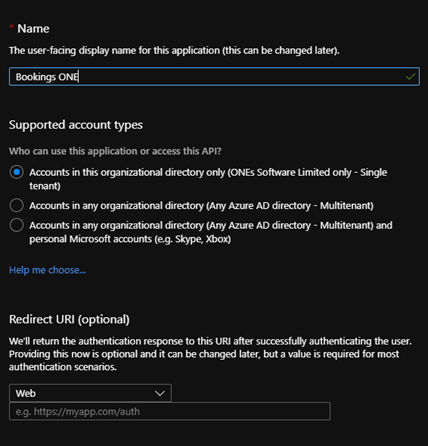Select the Single tenant radio button
Screen dimensions: 428x446
[x=16, y=172]
